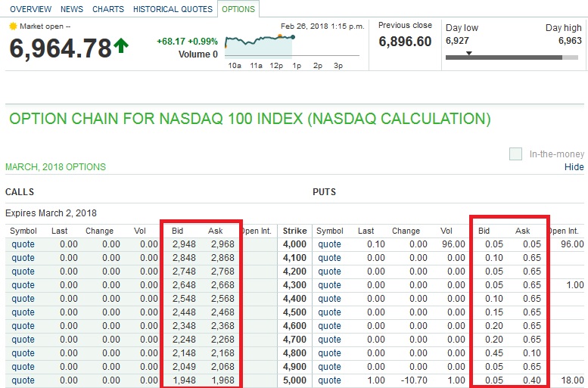
Task: Open put quote for 5,000 strike
Action: 329,380
